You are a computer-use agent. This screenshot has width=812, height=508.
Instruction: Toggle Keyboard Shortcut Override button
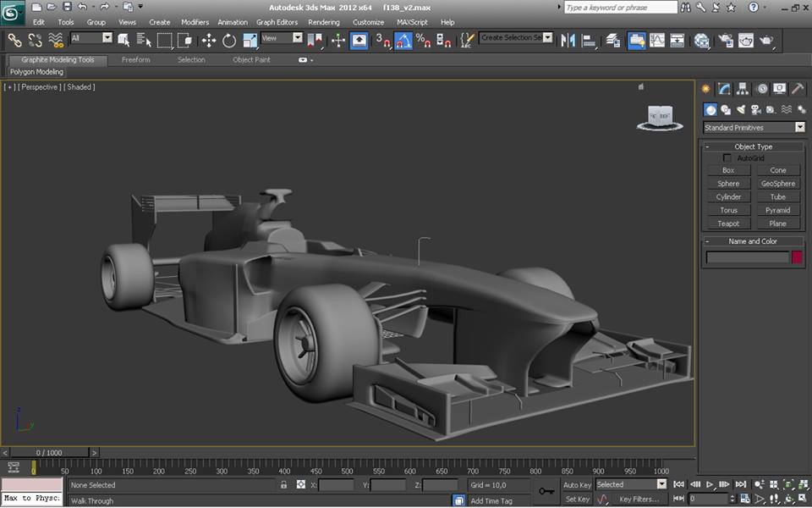click(359, 40)
